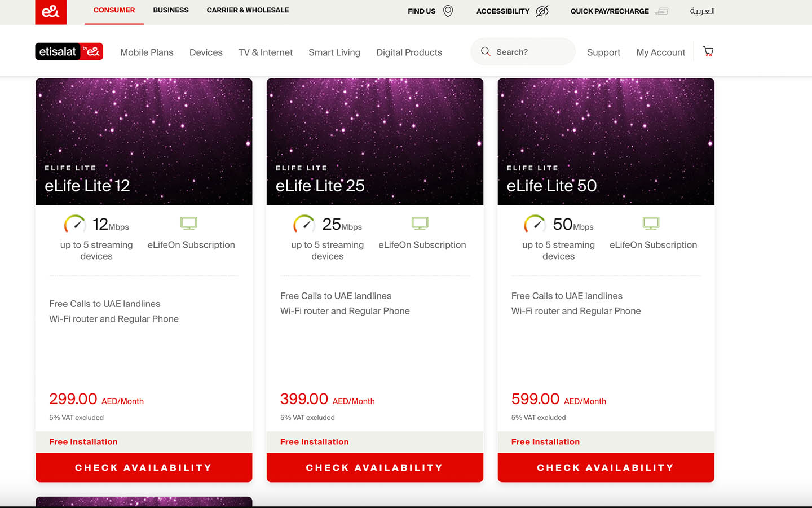812x508 pixels.
Task: Switch language to العربية
Action: point(702,11)
